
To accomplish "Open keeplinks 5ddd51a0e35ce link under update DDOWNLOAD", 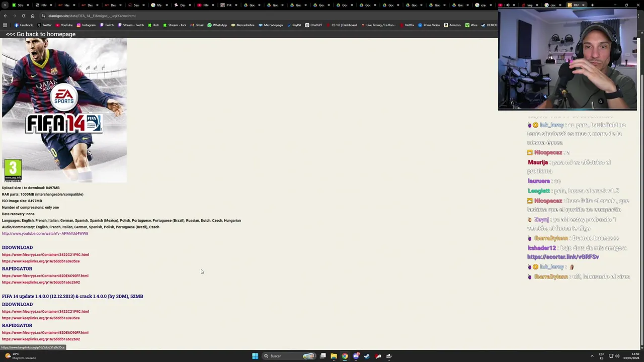I will (x=41, y=318).
